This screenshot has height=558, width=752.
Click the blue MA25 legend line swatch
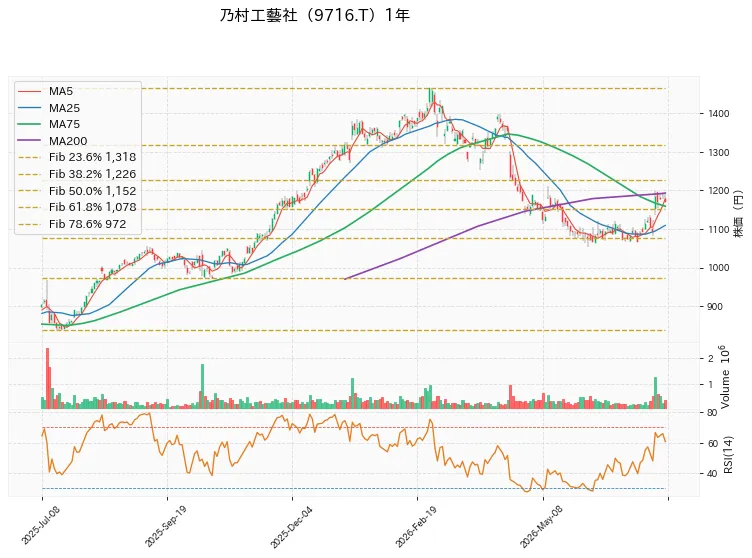pyautogui.click(x=30, y=108)
